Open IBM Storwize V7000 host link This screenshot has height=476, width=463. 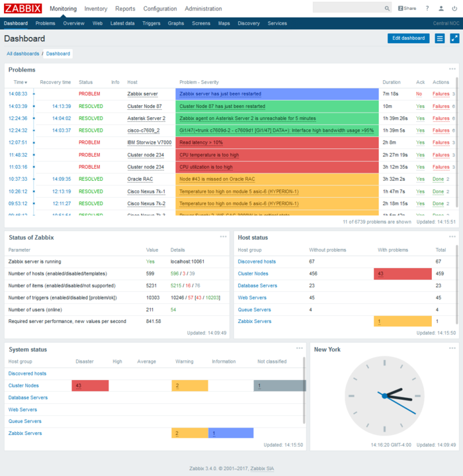149,142
